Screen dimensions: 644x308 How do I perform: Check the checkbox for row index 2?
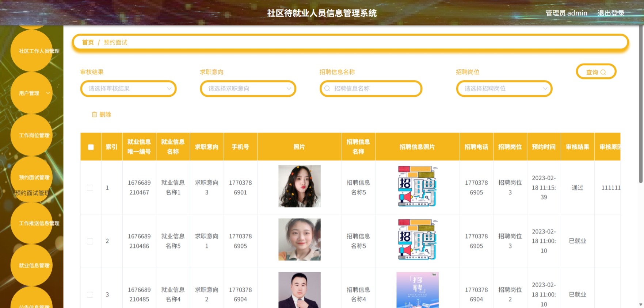tap(90, 241)
